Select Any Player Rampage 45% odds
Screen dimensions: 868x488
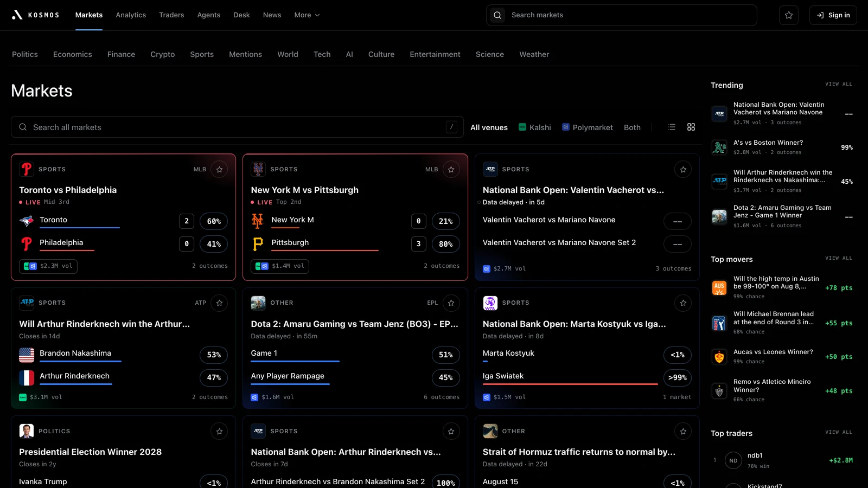(x=446, y=377)
